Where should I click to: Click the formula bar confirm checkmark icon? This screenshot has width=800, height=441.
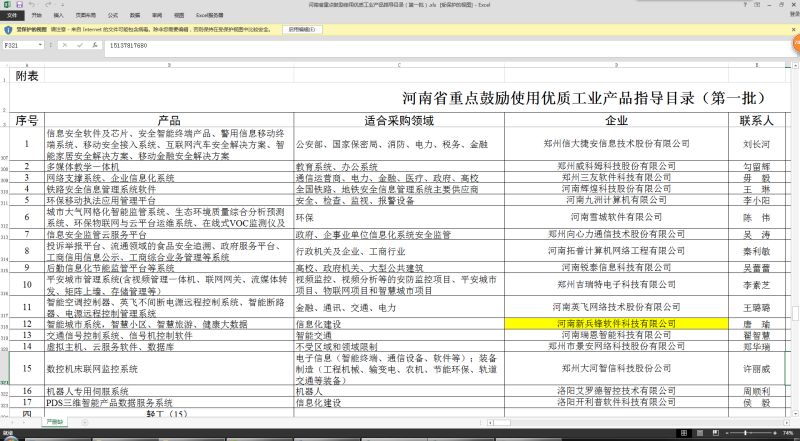[80, 46]
